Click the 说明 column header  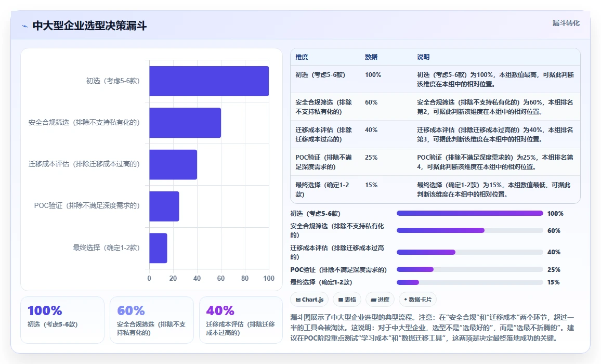point(423,57)
